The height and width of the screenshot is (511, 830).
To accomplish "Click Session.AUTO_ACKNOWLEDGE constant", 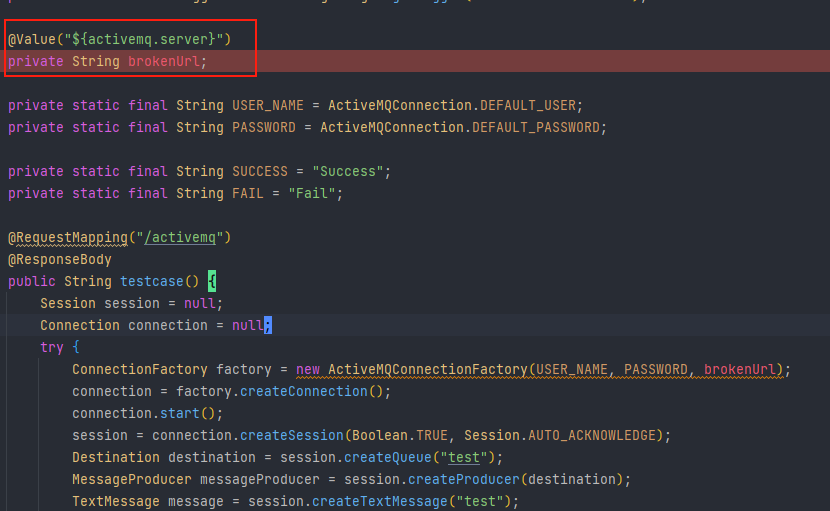I will pyautogui.click(x=560, y=436).
